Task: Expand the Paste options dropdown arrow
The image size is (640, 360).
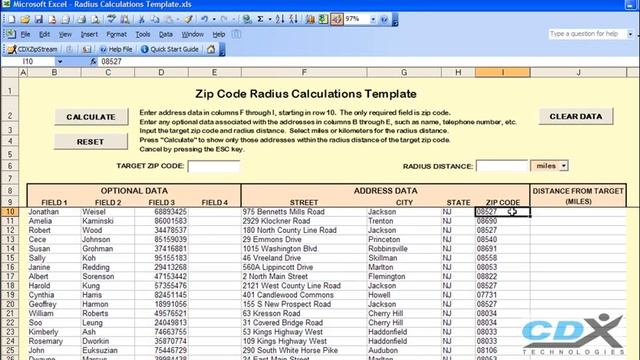Action: point(178,19)
